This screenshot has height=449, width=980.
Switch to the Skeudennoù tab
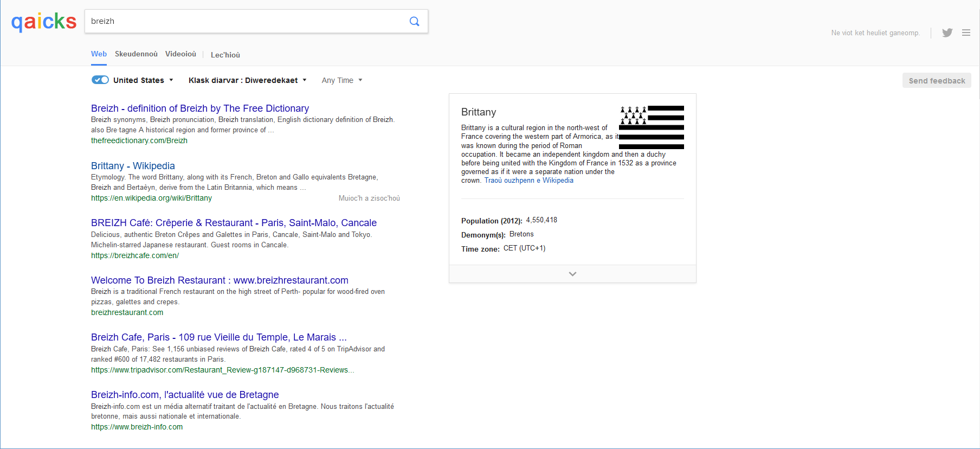(136, 54)
